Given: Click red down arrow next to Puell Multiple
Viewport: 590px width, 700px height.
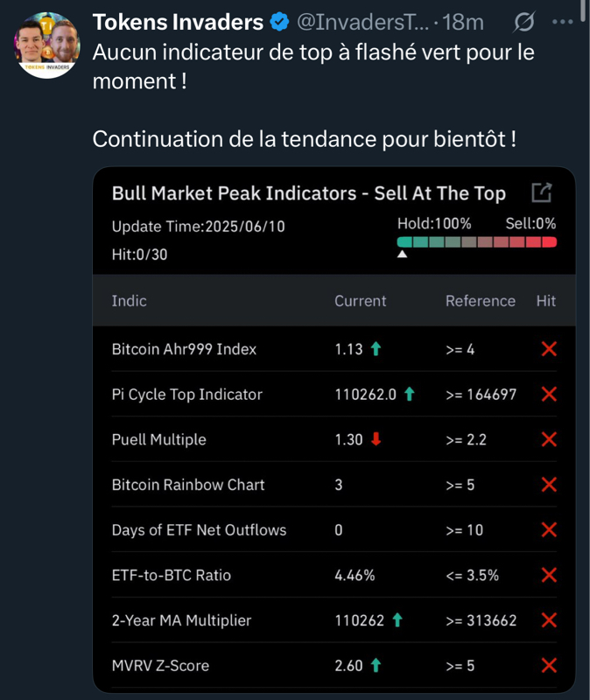Looking at the screenshot, I should (x=376, y=439).
